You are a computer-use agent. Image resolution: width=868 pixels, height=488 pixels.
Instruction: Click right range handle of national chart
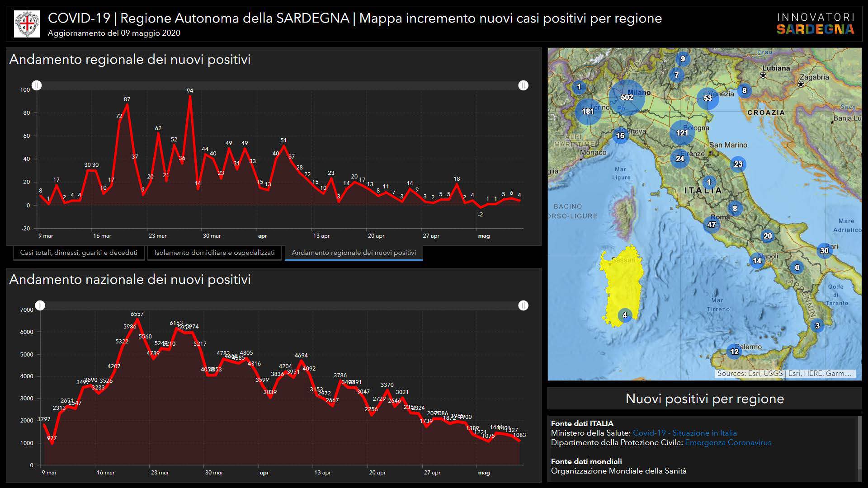pyautogui.click(x=523, y=305)
